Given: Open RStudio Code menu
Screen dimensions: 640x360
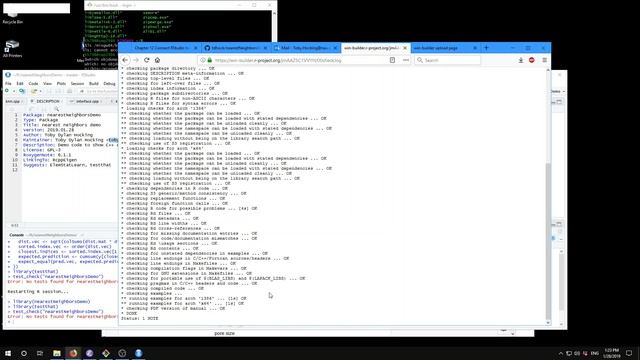Looking at the screenshot, I should pyautogui.click(x=33, y=84).
